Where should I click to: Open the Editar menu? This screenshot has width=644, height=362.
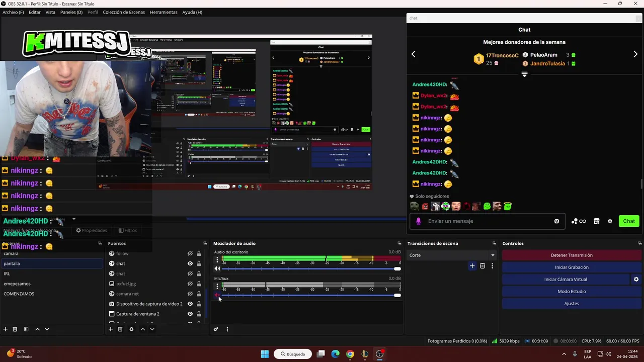[35, 12]
